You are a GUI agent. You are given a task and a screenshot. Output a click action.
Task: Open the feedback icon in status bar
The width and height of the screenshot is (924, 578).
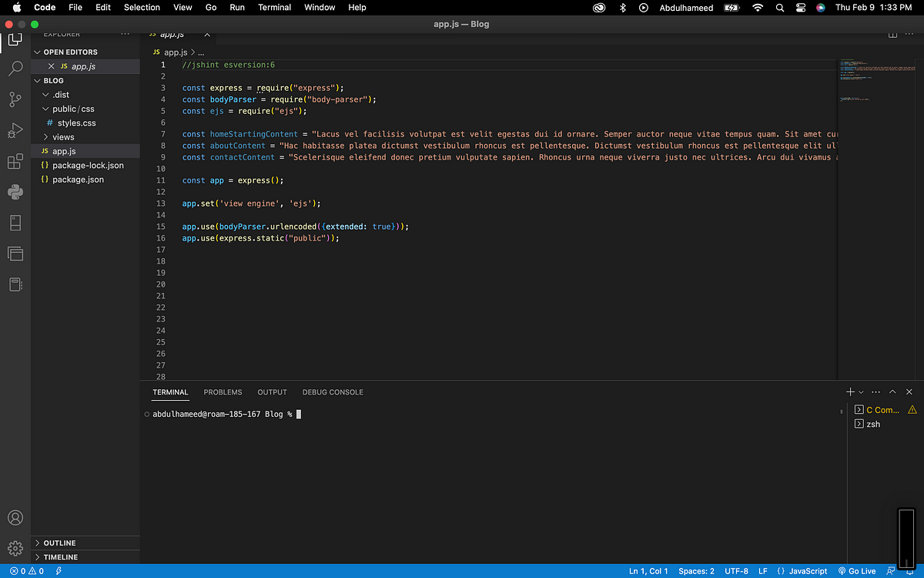pos(892,571)
